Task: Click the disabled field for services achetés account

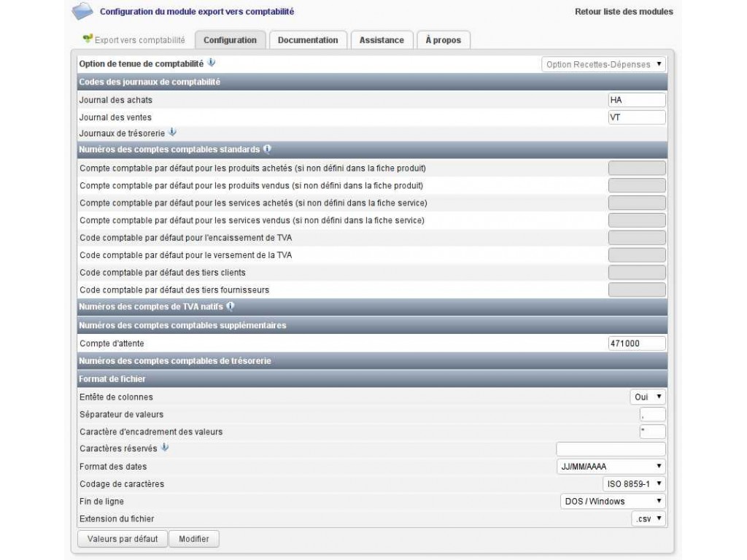Action: coord(637,203)
